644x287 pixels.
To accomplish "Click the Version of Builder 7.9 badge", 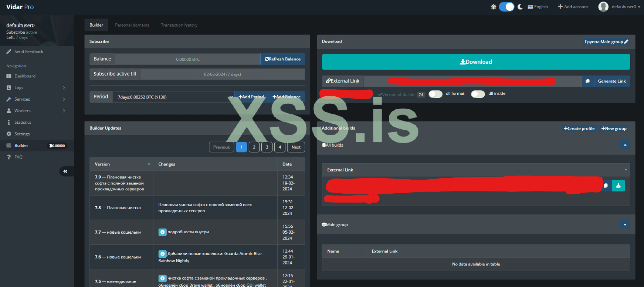I will pos(421,94).
